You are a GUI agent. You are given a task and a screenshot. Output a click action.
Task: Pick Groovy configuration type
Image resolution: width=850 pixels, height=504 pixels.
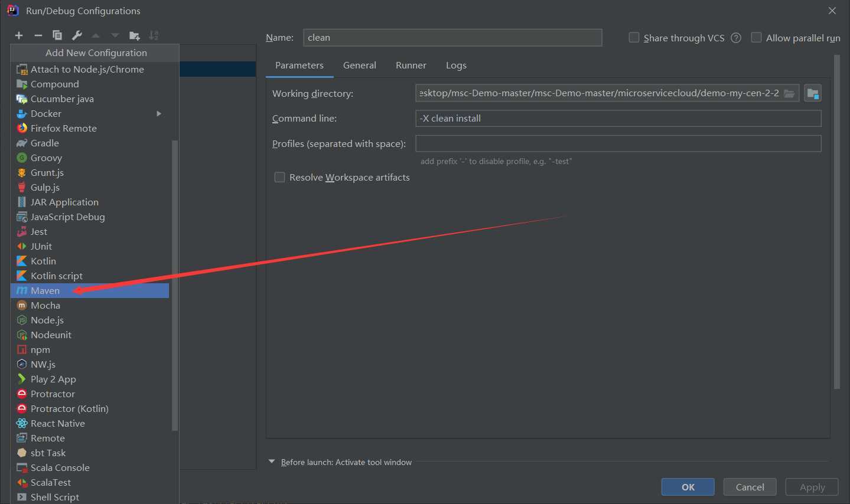point(90,158)
